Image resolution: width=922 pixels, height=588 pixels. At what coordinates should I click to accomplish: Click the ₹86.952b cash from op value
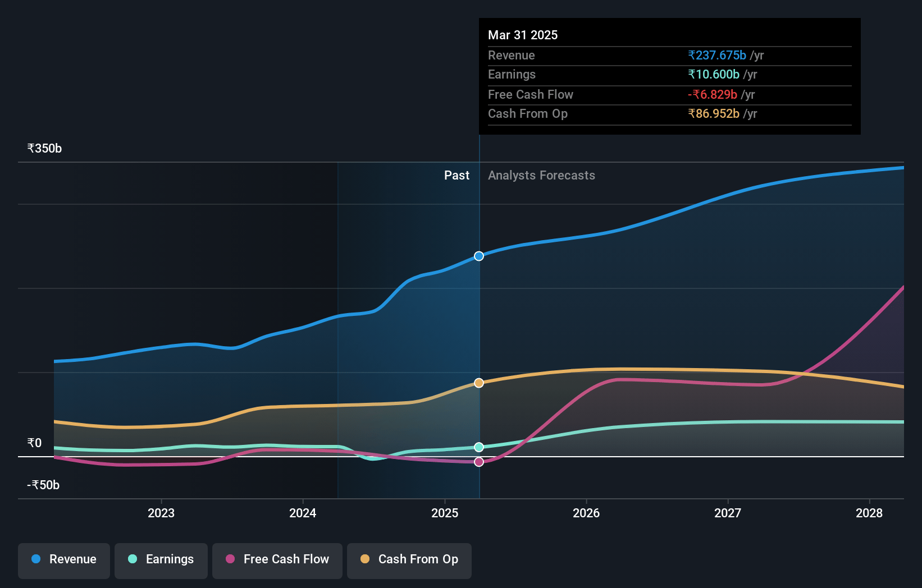pyautogui.click(x=714, y=113)
